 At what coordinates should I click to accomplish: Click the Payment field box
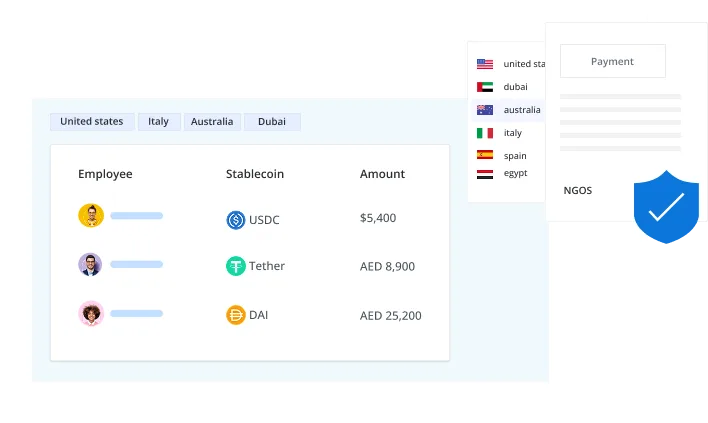(613, 61)
